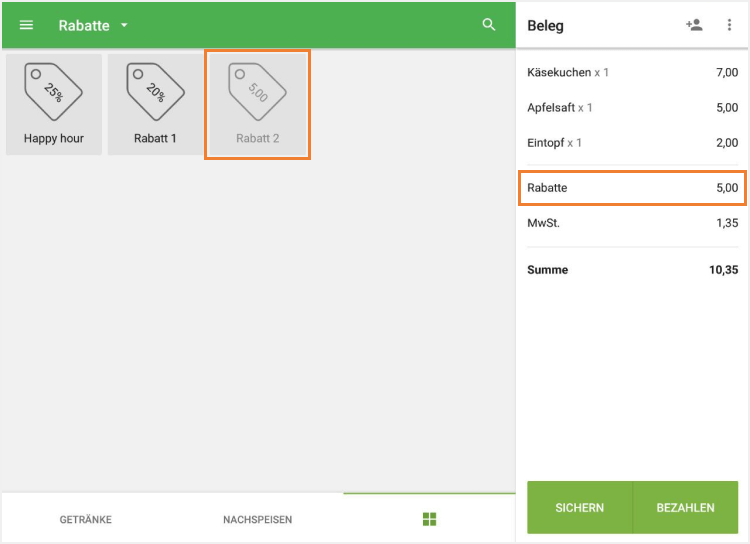Open the receipt three-dot options menu
750x544 pixels.
tap(729, 25)
